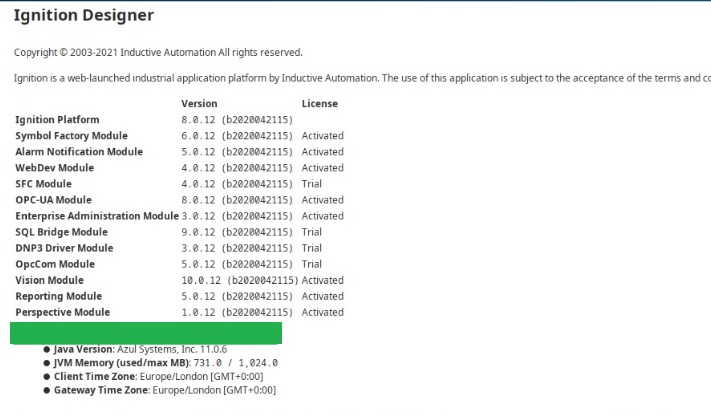Screen dimensions: 711x417
Task: Click the Version column header
Action: [x=199, y=103]
